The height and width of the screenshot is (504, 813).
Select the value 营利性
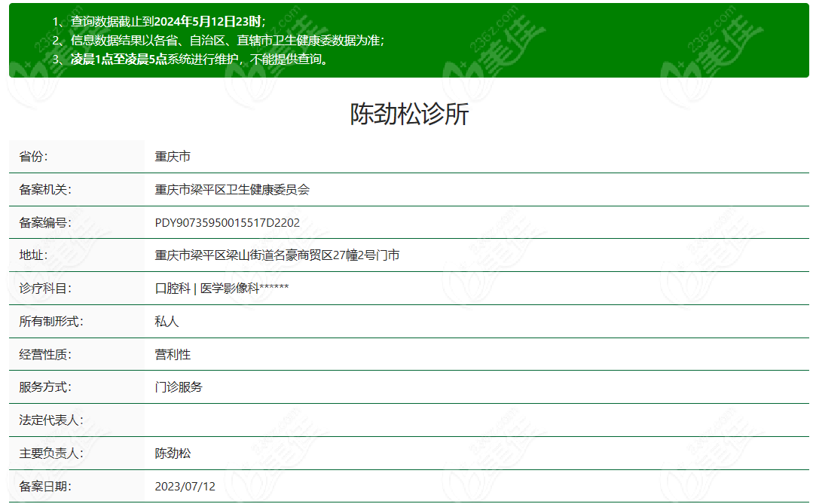pyautogui.click(x=173, y=355)
